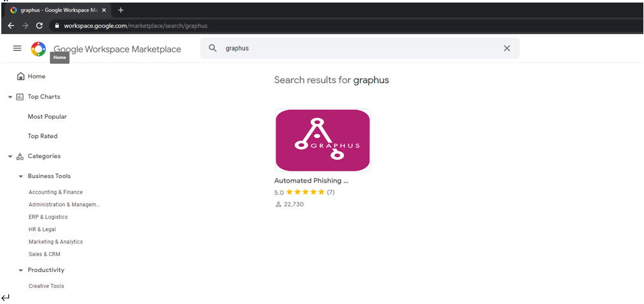Screen dimensions: 644x304
Task: Click the address bar URL
Action: click(x=135, y=26)
